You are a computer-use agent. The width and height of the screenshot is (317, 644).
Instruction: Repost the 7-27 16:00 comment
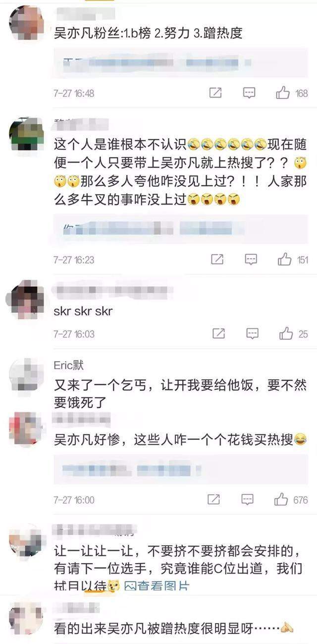coord(213,499)
